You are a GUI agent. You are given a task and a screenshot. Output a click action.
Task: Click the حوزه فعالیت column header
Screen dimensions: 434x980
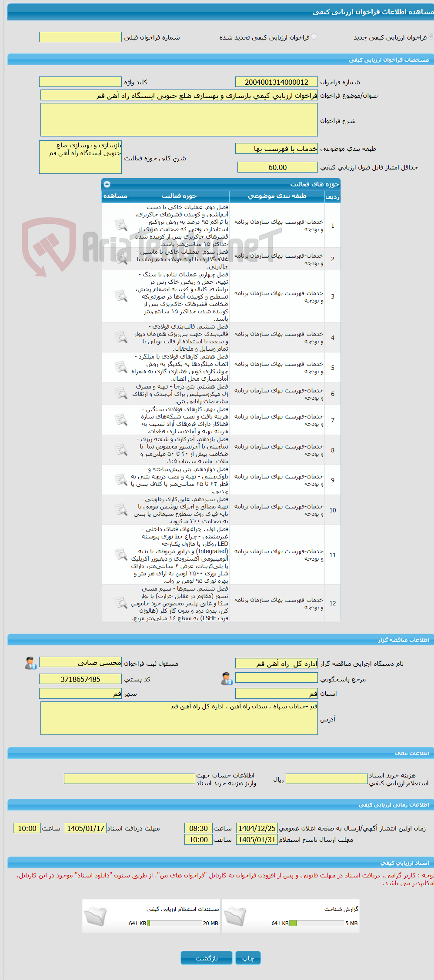pos(179,196)
